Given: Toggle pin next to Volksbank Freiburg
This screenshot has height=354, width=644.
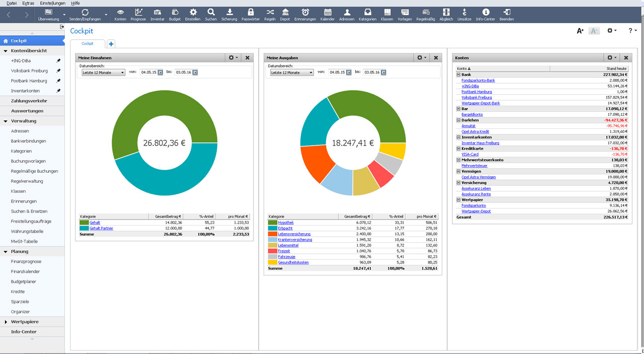Looking at the screenshot, I should (x=58, y=71).
